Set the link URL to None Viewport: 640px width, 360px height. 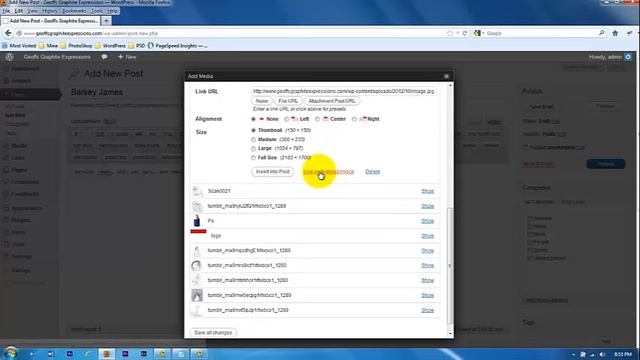pyautogui.click(x=262, y=101)
